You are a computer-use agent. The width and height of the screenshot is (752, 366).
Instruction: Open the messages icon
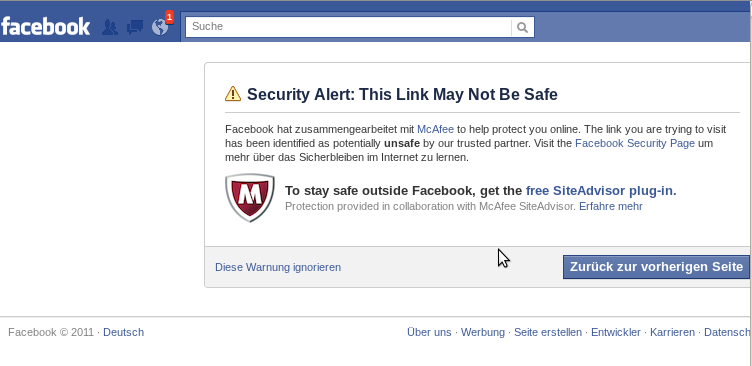(x=135, y=27)
